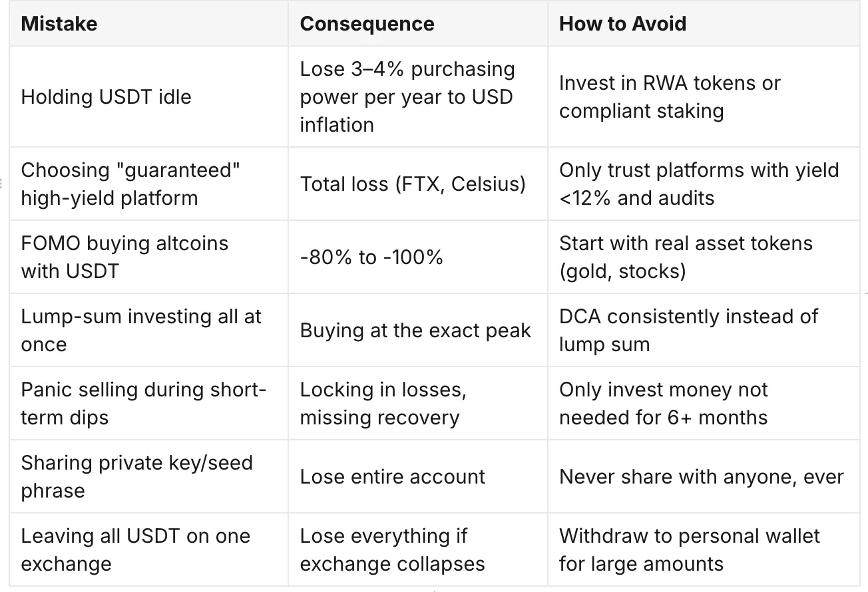
Task: Click the Sharing private key/seed phrase cell
Action: point(148,476)
